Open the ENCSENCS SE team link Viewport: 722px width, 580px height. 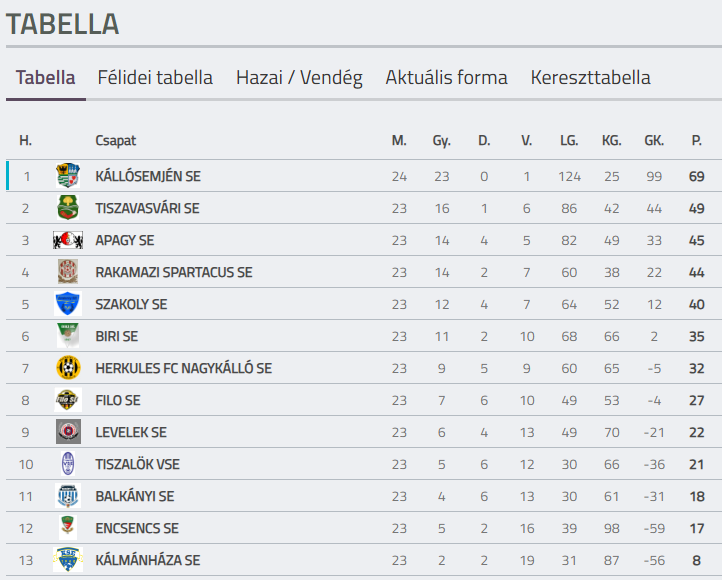[x=137, y=528]
